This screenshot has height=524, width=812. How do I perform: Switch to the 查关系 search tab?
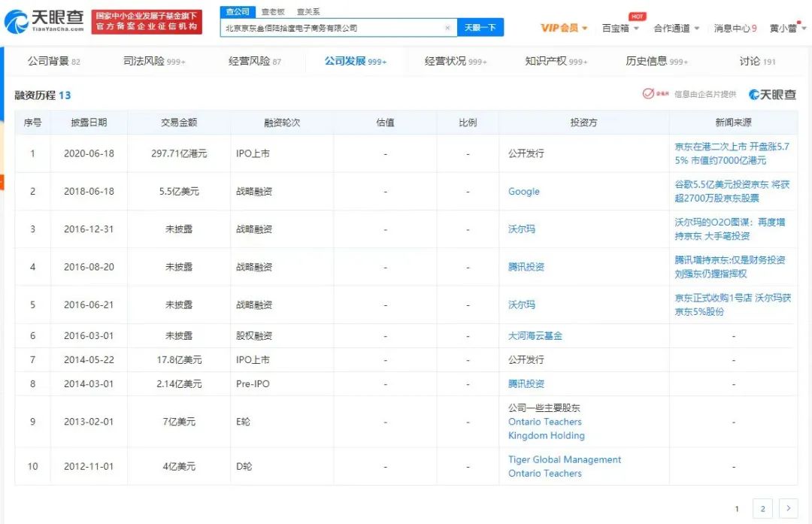(308, 11)
